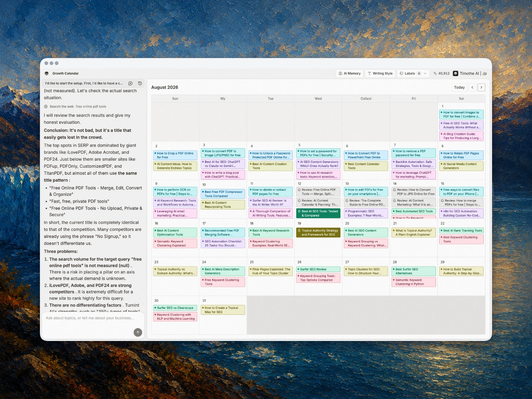Open What Is Topical Authority? event
The image size is (532, 399).
click(413, 232)
